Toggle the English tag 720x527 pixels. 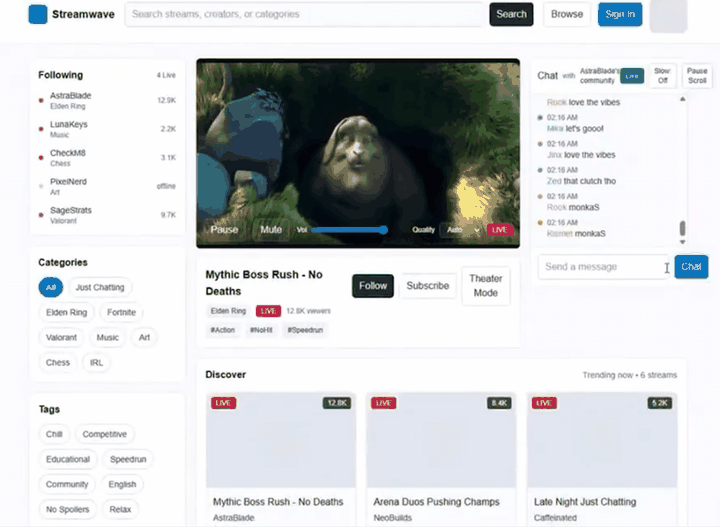pyautogui.click(x=122, y=485)
